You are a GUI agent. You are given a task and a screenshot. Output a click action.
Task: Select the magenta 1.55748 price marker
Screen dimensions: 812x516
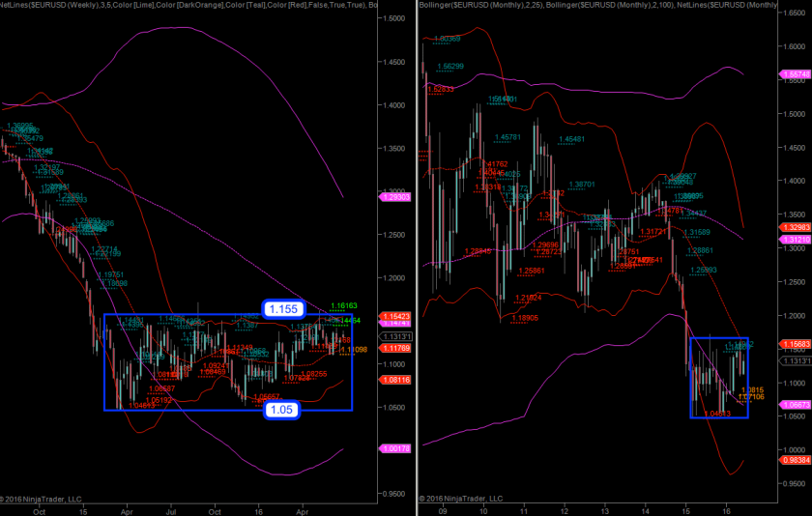pos(795,74)
